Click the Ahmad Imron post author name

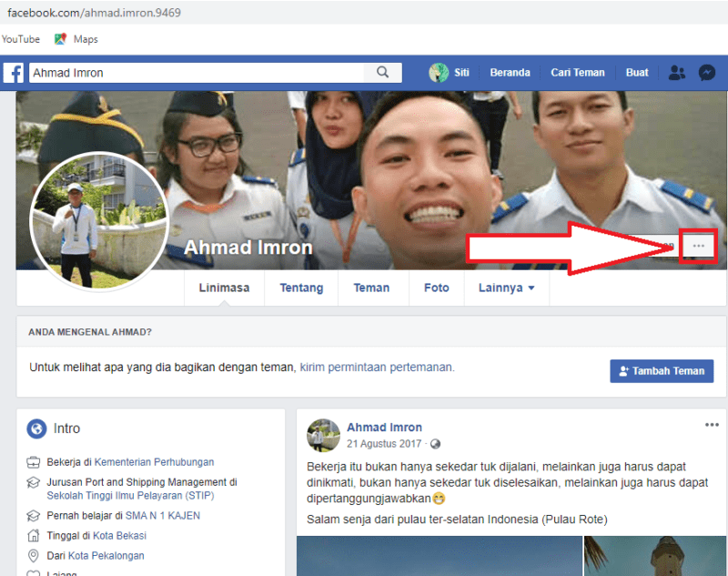(x=384, y=427)
